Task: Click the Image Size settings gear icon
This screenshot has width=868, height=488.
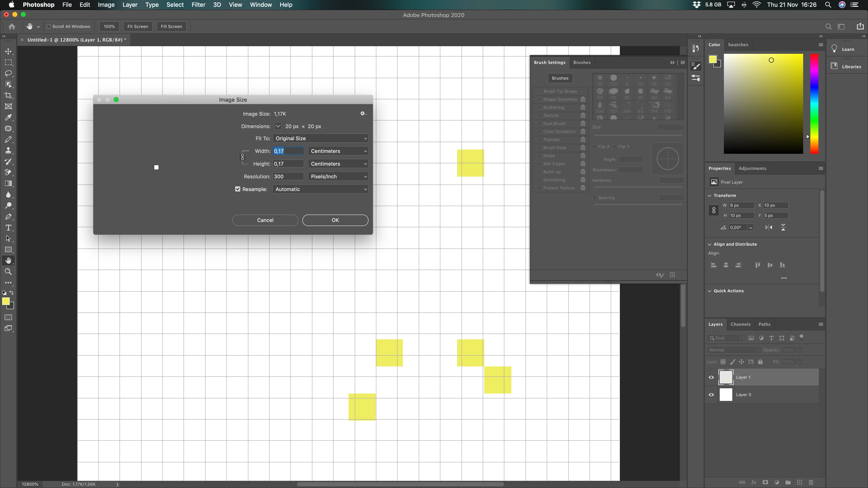Action: pos(363,114)
